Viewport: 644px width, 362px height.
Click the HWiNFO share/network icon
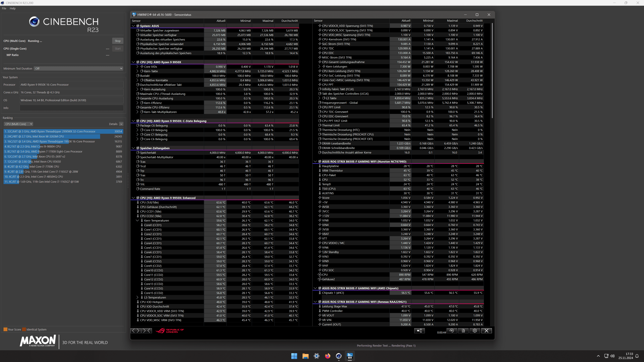pyautogui.click(x=419, y=330)
